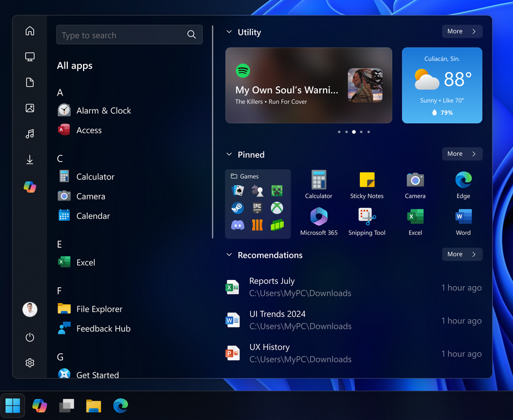
Task: Click the album cover thumbnail
Action: 365,85
